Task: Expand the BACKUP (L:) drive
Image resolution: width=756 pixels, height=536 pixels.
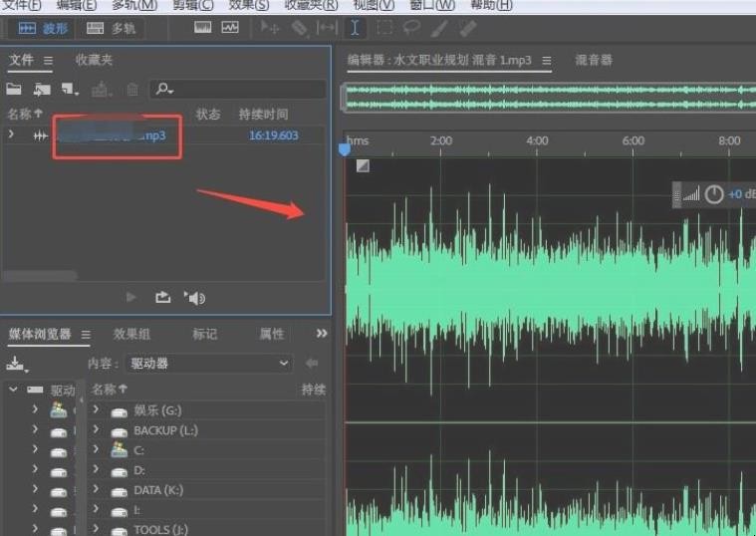Action: (x=96, y=429)
